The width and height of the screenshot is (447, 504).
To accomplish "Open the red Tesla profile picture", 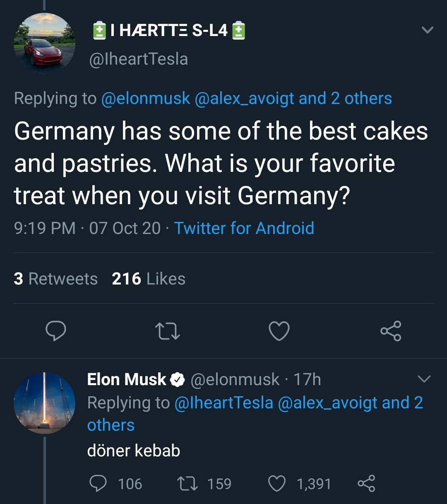I will click(x=45, y=44).
